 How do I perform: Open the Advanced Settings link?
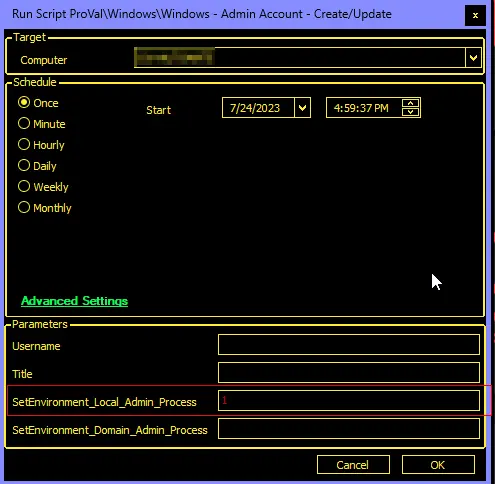coord(74,301)
